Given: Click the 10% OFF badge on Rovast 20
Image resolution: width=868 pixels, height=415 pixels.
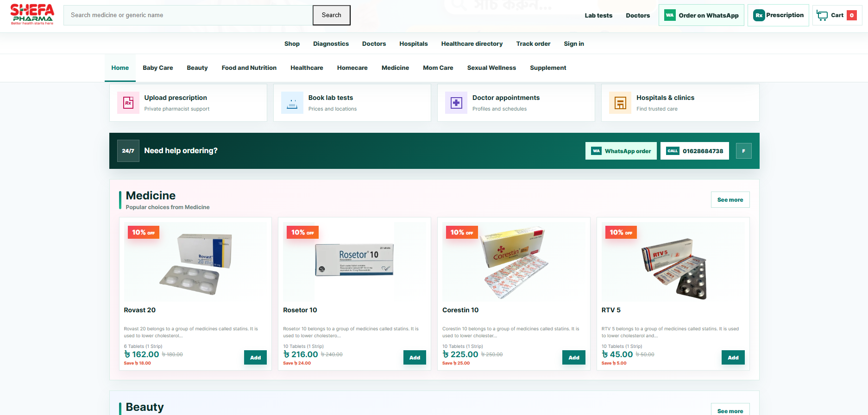Looking at the screenshot, I should 143,232.
